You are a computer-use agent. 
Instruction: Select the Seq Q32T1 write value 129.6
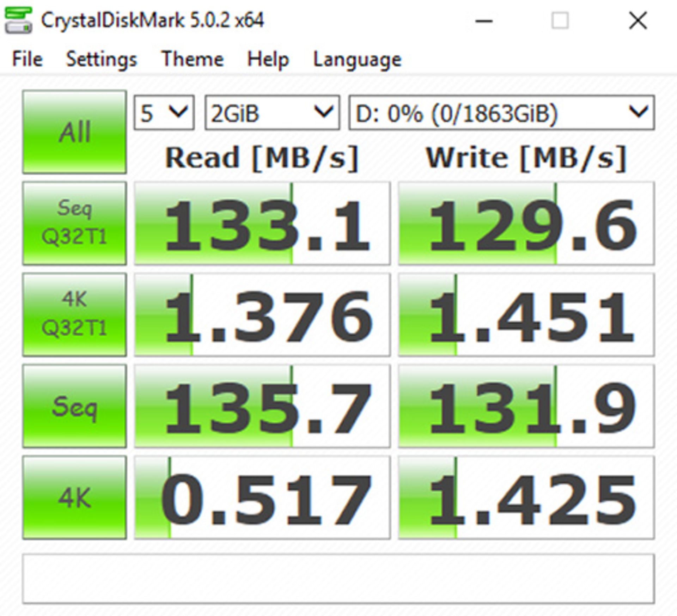(x=526, y=223)
